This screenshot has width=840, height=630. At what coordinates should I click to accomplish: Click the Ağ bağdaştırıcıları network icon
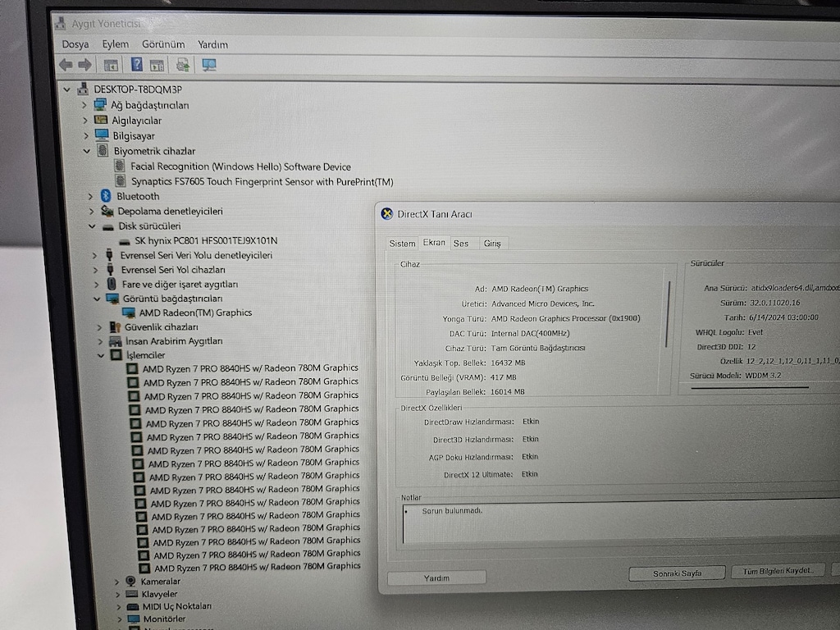click(x=99, y=104)
